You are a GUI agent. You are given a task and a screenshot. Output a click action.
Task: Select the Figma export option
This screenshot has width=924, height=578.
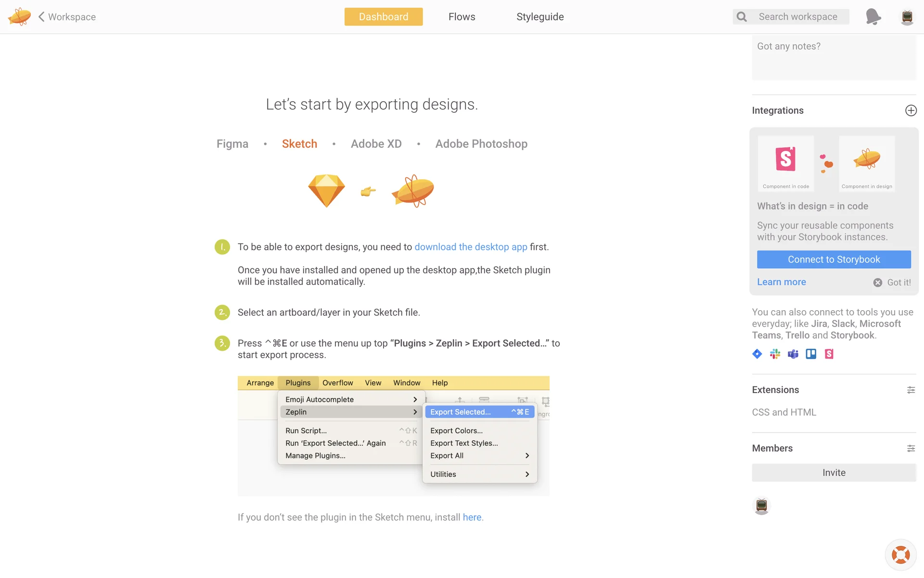[232, 144]
